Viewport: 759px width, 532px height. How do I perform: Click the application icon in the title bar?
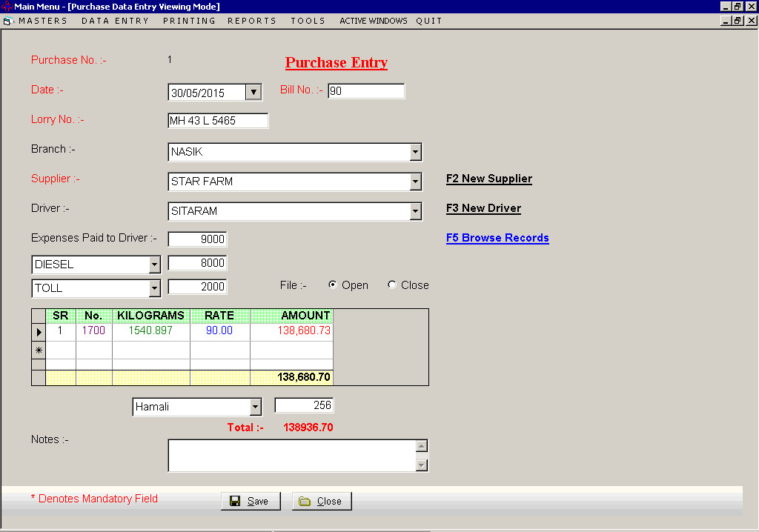click(x=6, y=6)
